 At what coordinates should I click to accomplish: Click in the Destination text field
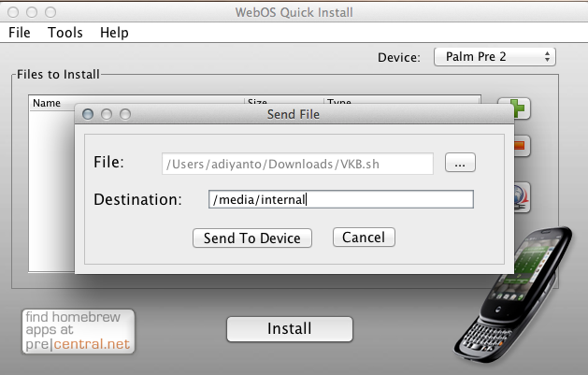[x=340, y=199]
